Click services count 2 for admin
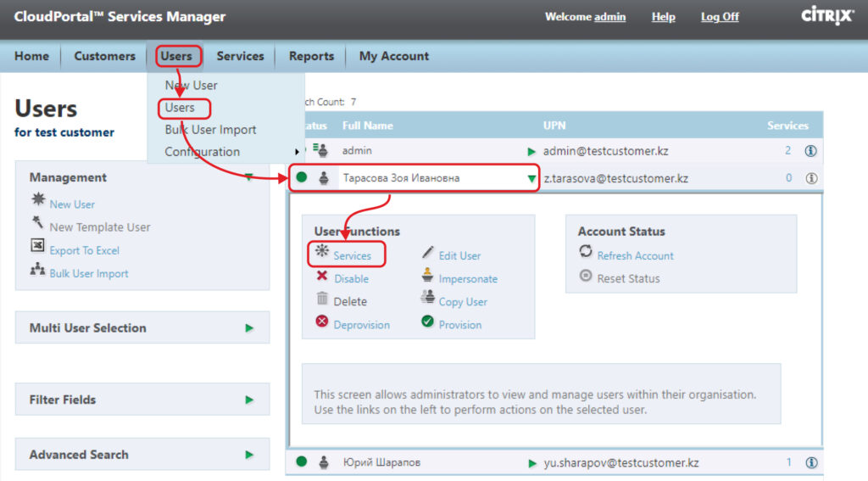 click(787, 150)
